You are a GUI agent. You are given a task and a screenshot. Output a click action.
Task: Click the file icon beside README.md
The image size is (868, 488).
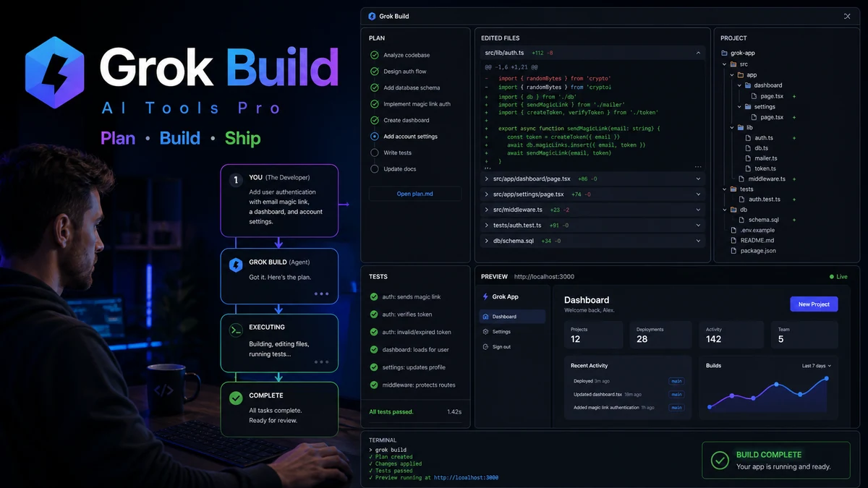pos(734,241)
